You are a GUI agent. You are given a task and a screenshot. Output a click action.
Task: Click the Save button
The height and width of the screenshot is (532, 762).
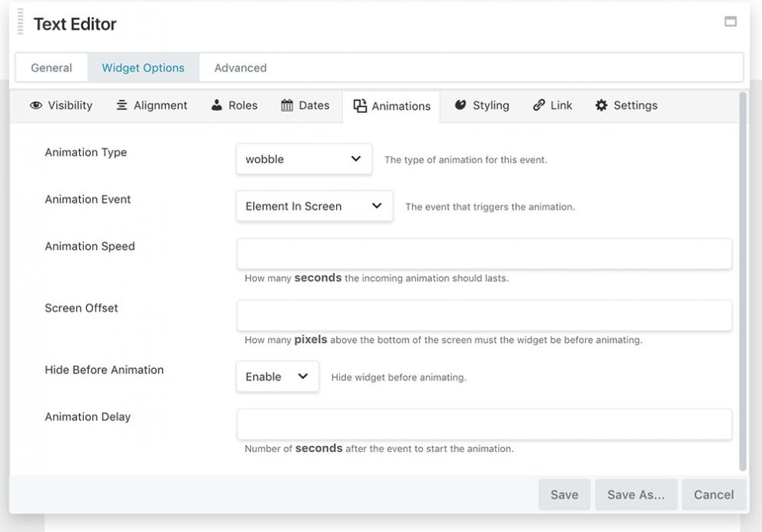pos(564,494)
